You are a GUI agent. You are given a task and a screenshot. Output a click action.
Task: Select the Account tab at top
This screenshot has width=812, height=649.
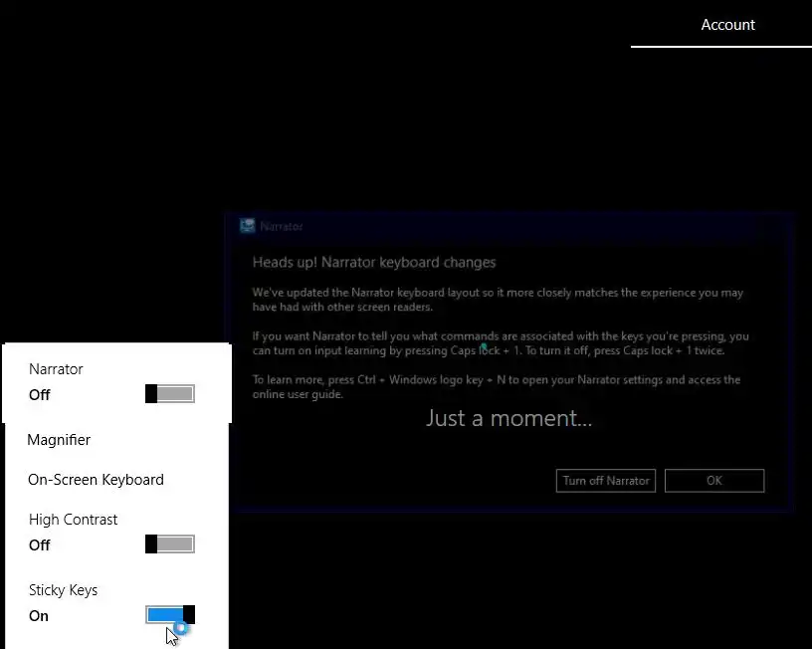coord(727,25)
